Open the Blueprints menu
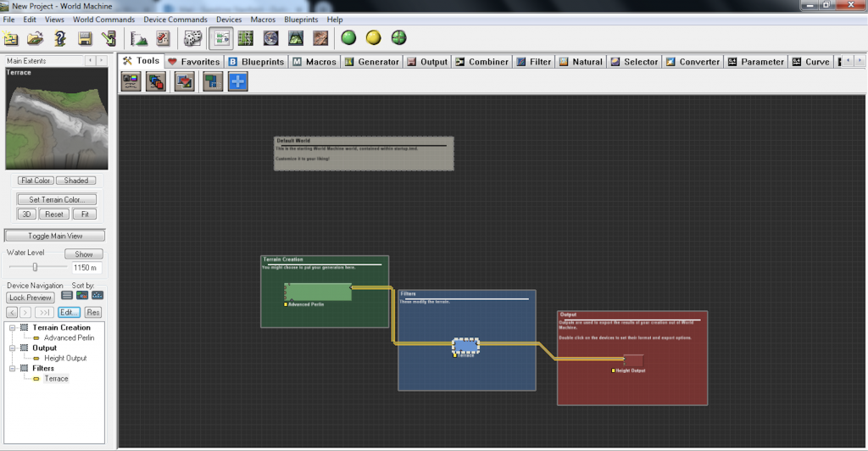 (x=301, y=19)
